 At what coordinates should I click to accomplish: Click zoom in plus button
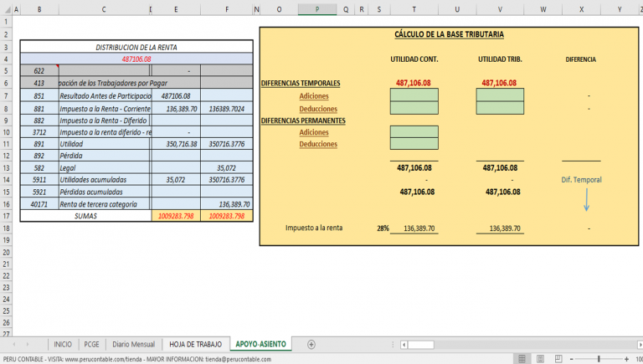click(x=626, y=359)
